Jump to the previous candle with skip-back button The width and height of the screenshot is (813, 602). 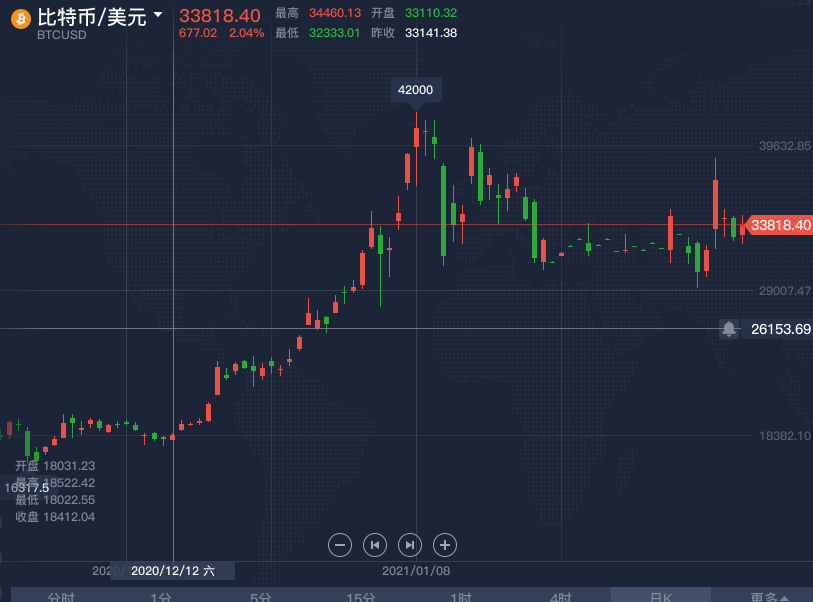(375, 545)
